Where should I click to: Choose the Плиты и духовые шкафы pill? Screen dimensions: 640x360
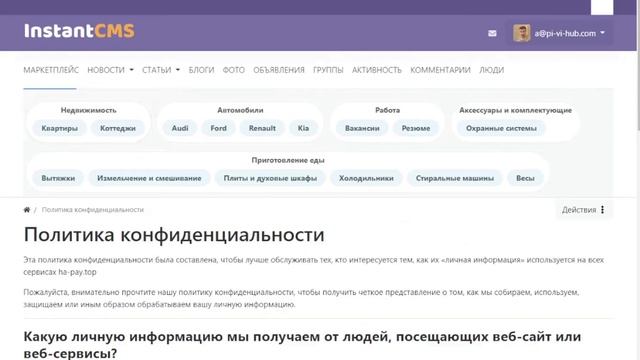[270, 178]
